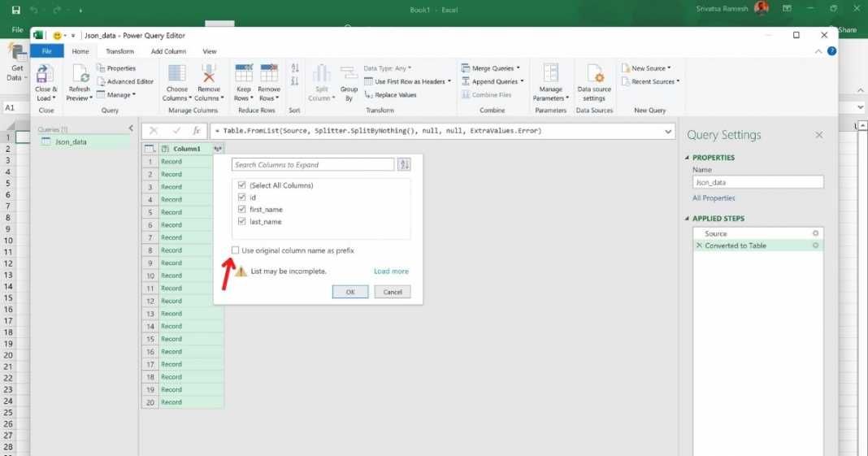Switch to the Transform tab
This screenshot has width=868, height=456.
(x=120, y=51)
